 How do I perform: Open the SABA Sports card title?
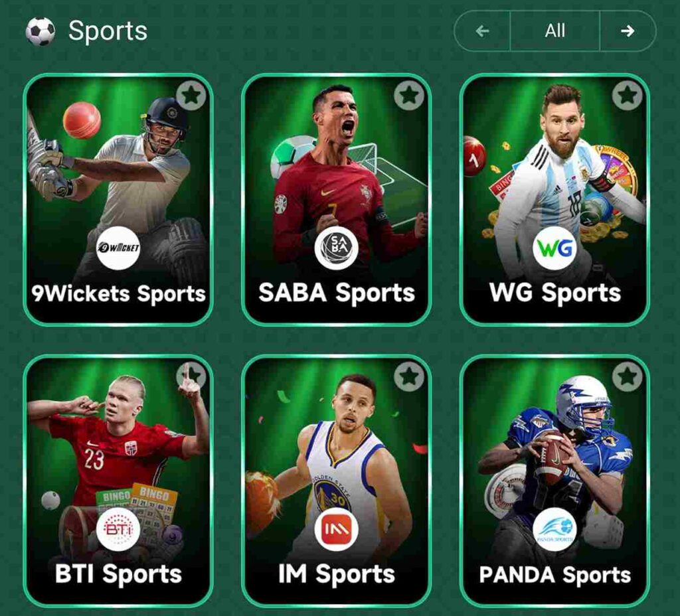coord(337,293)
